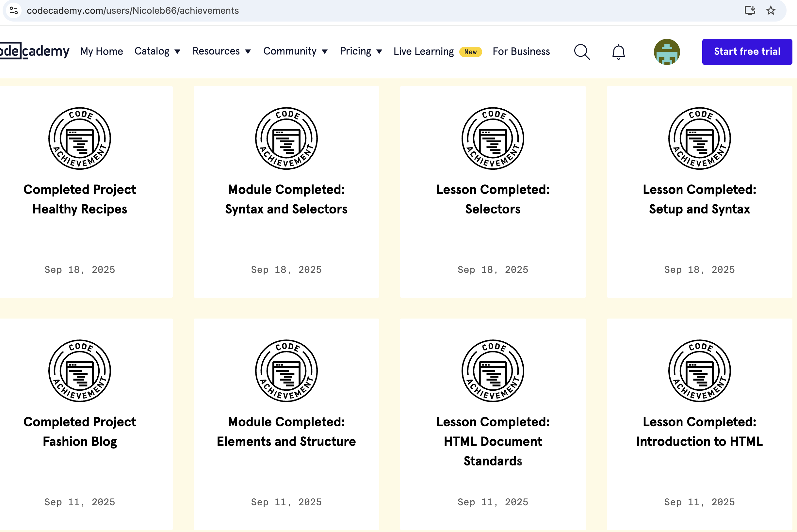Screen dimensions: 797x532
Task: Open site information icon in address bar
Action: click(x=14, y=10)
